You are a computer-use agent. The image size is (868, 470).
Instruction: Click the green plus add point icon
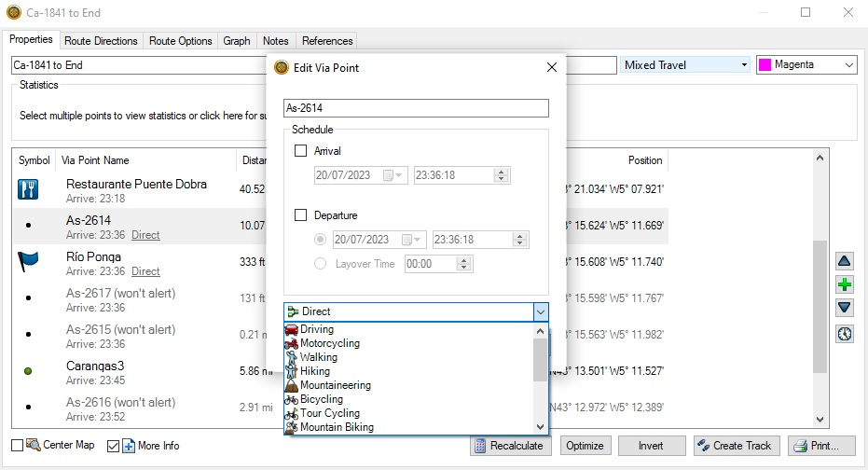click(845, 284)
